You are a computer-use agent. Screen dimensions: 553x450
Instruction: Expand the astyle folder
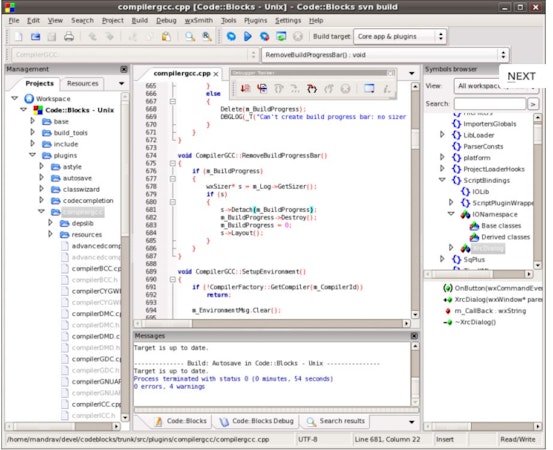(x=41, y=166)
